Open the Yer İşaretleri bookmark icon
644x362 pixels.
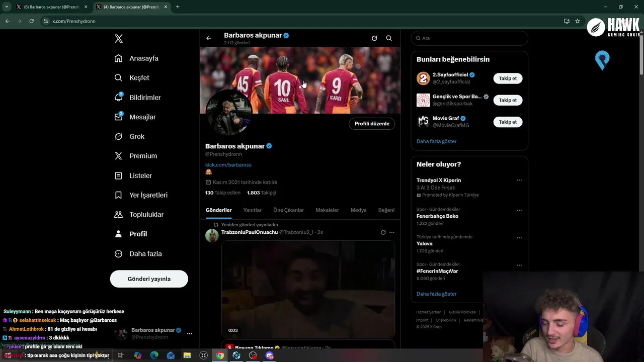118,195
